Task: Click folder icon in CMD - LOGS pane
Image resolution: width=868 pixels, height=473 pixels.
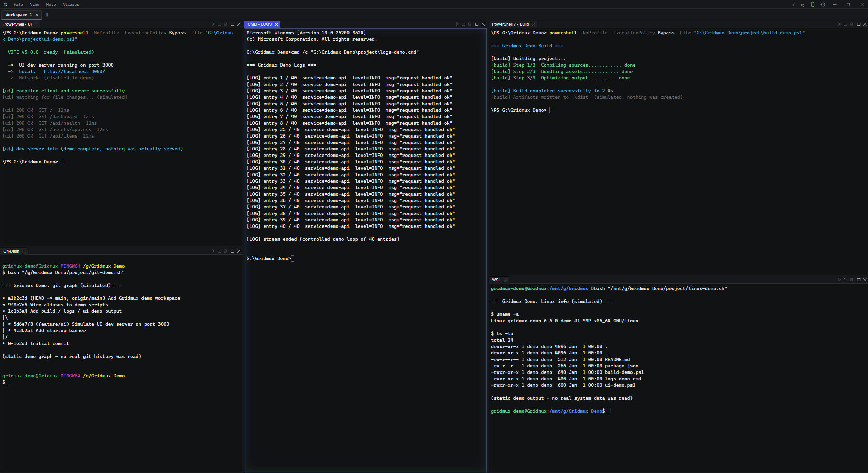Action: [464, 24]
